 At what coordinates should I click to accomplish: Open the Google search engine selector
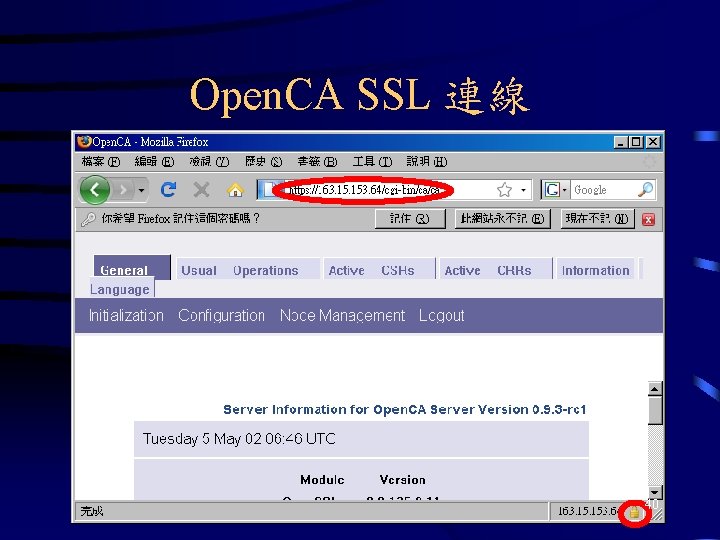point(556,190)
